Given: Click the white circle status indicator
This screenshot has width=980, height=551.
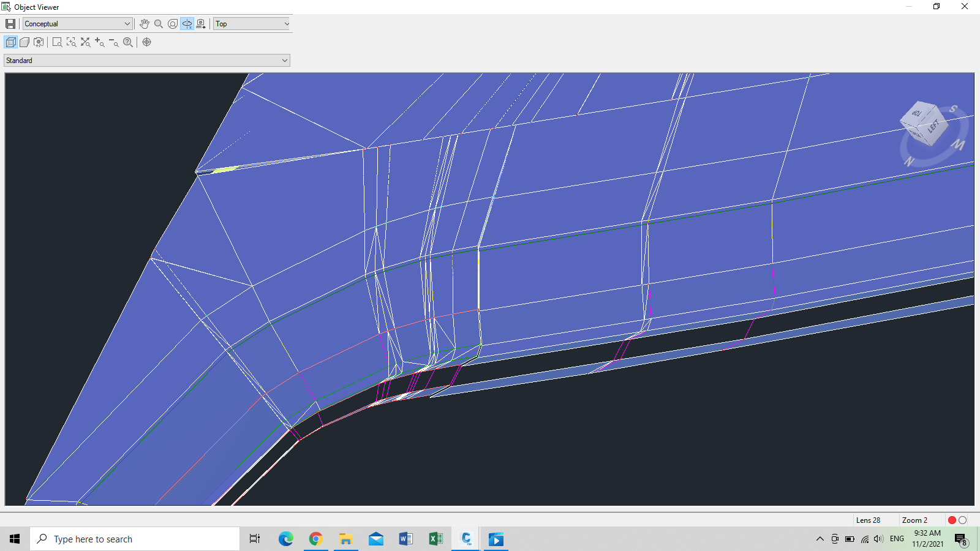Looking at the screenshot, I should (962, 520).
